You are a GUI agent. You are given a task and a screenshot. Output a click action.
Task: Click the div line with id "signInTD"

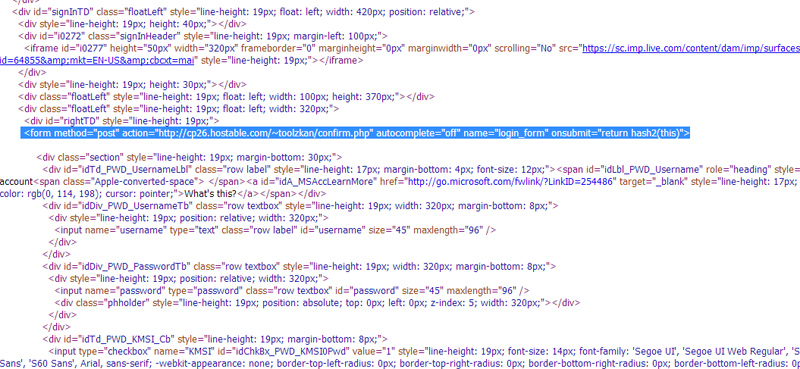(244, 12)
